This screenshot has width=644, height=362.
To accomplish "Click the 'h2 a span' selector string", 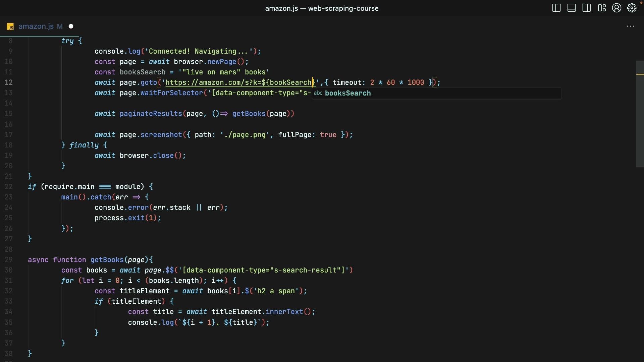I will [x=276, y=291].
